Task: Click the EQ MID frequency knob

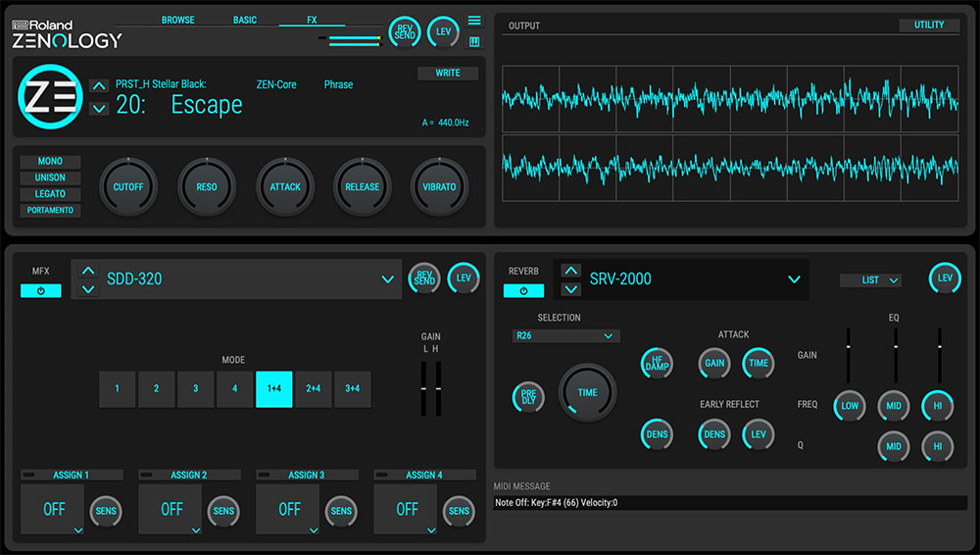Action: point(894,405)
